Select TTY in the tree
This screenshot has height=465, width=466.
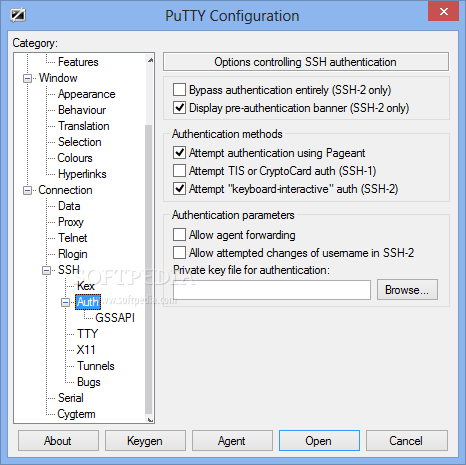coord(88,334)
